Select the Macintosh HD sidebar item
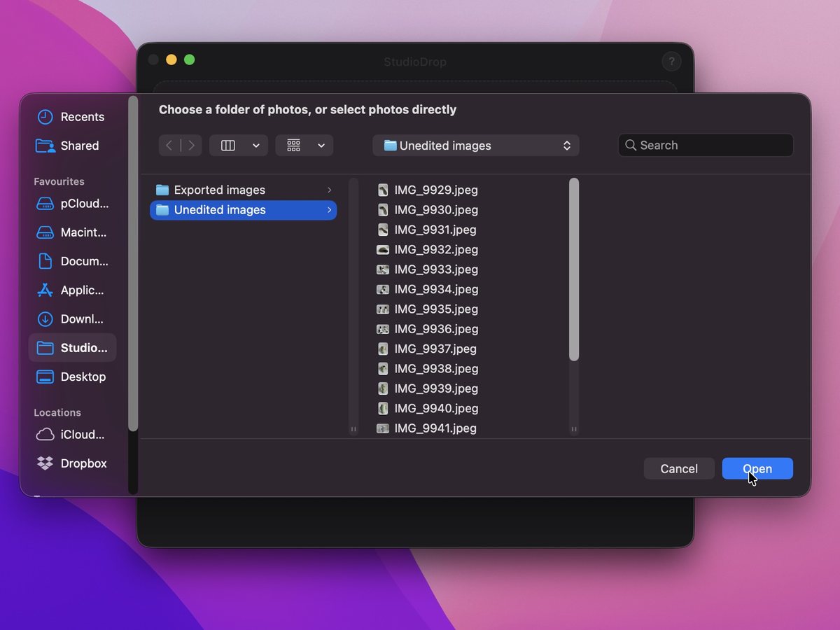This screenshot has width=840, height=630. click(71, 232)
